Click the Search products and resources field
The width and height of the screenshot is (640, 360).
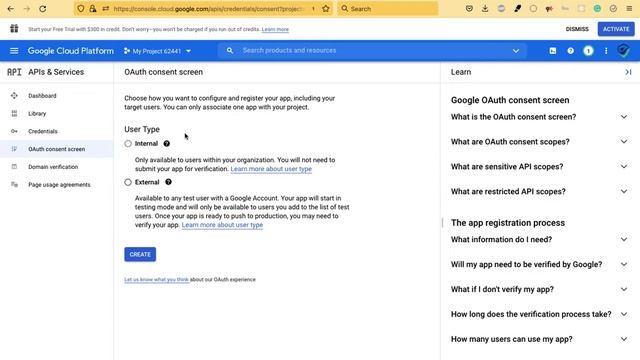point(371,51)
